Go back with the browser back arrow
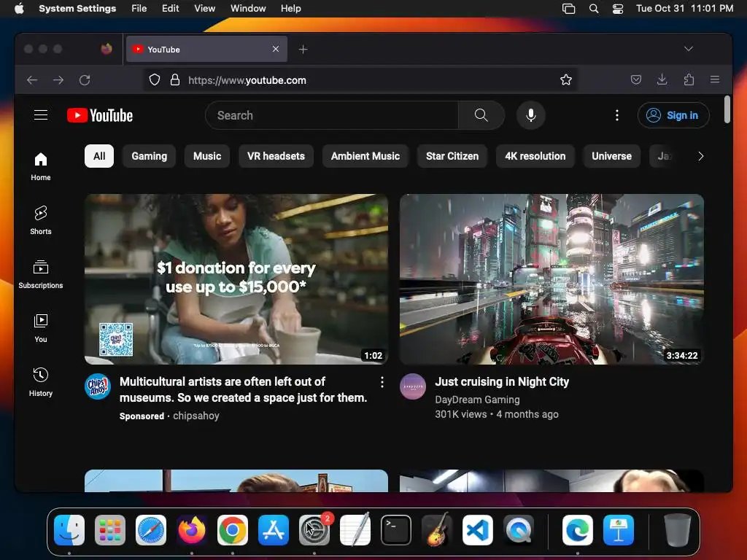This screenshot has height=560, width=747. click(x=32, y=80)
